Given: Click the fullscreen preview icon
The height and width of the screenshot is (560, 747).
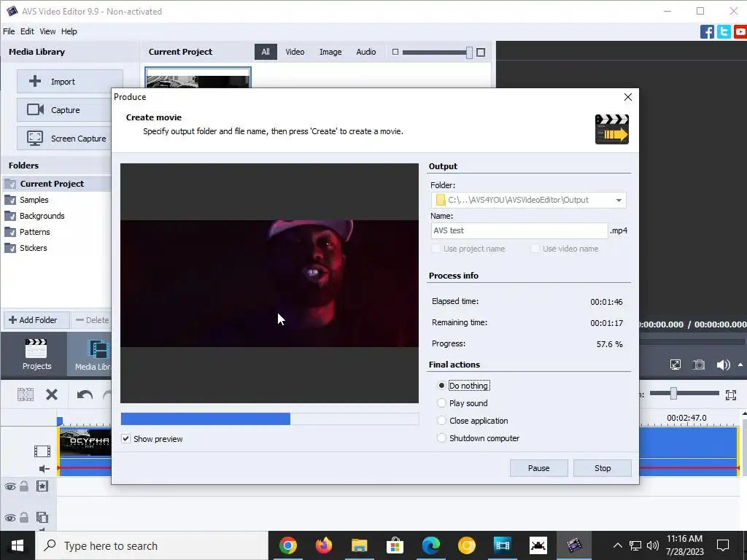Looking at the screenshot, I should tap(675, 365).
